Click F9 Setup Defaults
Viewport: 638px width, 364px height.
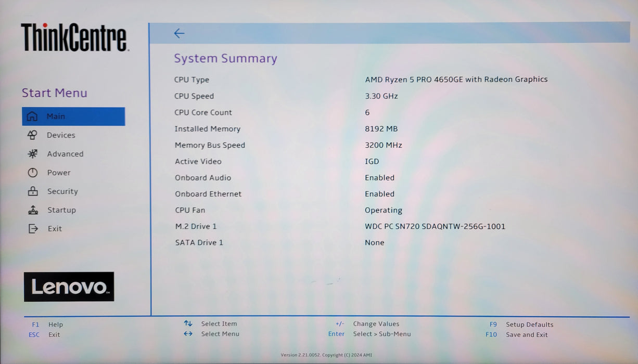(x=521, y=324)
